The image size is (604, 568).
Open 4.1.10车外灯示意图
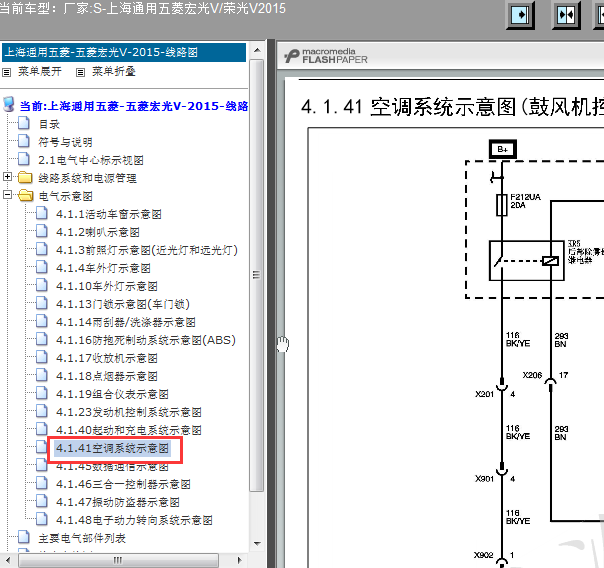[x=107, y=287]
